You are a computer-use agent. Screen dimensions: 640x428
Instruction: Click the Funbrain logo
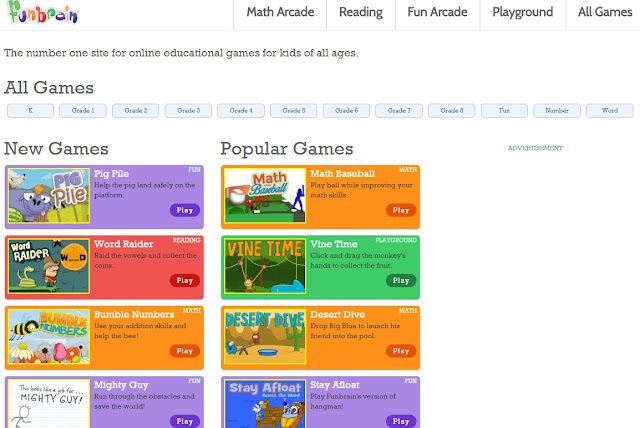(x=43, y=12)
